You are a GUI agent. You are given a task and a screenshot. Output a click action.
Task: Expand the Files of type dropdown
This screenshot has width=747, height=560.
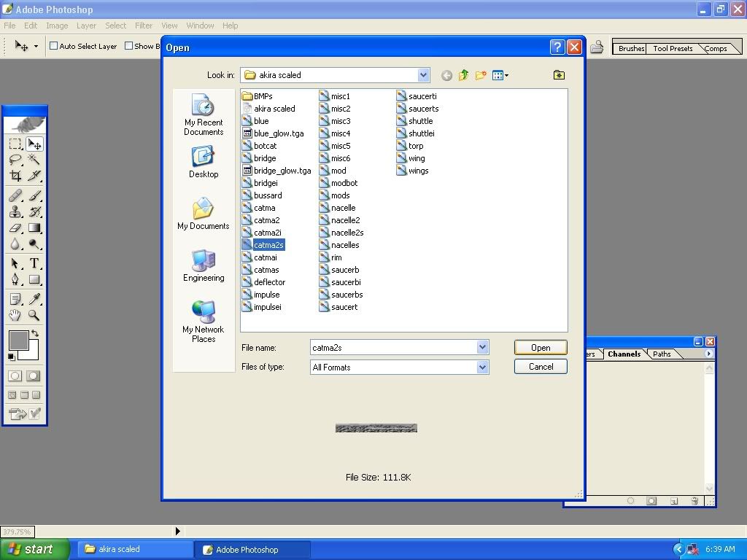coord(483,367)
